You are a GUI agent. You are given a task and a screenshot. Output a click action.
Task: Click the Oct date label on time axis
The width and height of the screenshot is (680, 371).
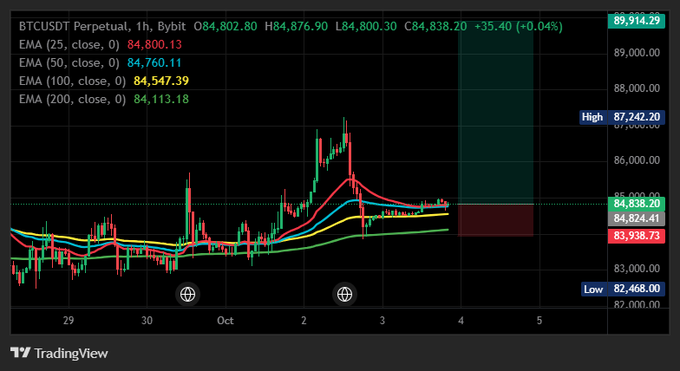pyautogui.click(x=225, y=321)
